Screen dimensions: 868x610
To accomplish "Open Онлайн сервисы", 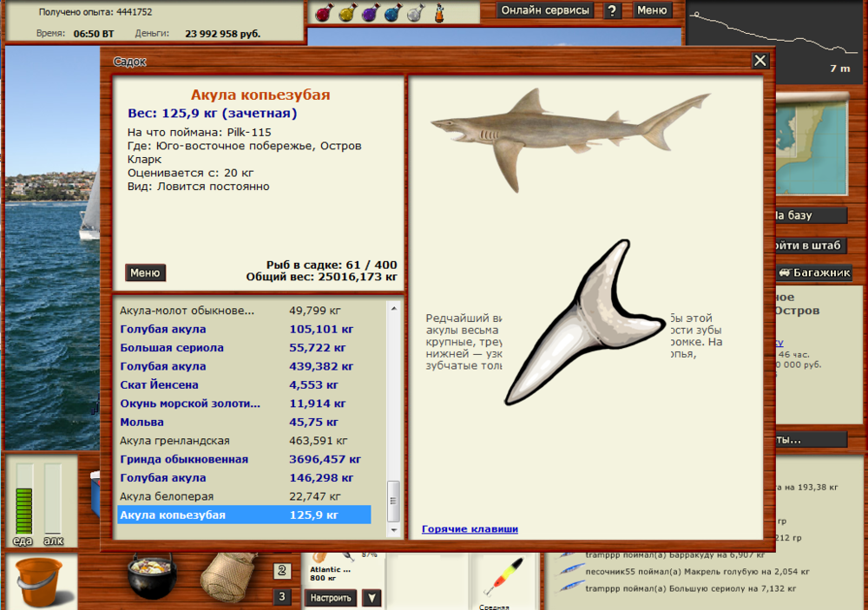I will [547, 10].
